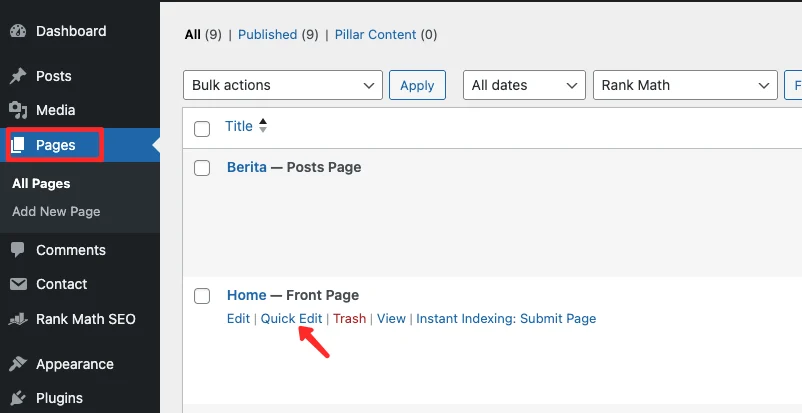Show All pages filter link
802x413 pixels.
coord(193,35)
